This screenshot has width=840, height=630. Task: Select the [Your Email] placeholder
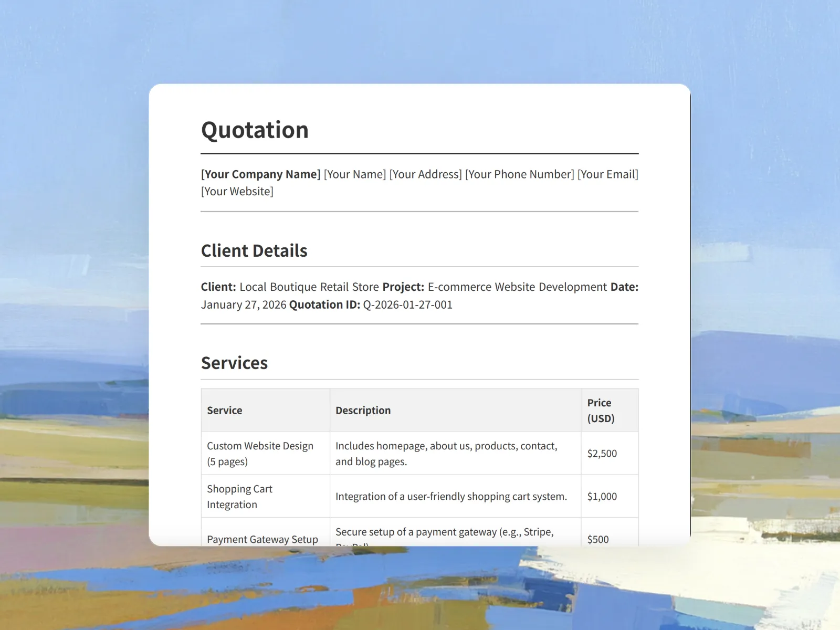[x=607, y=174]
